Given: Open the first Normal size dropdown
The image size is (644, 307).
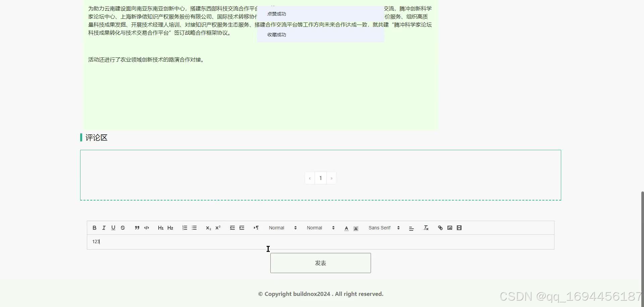Looking at the screenshot, I should pos(283,228).
